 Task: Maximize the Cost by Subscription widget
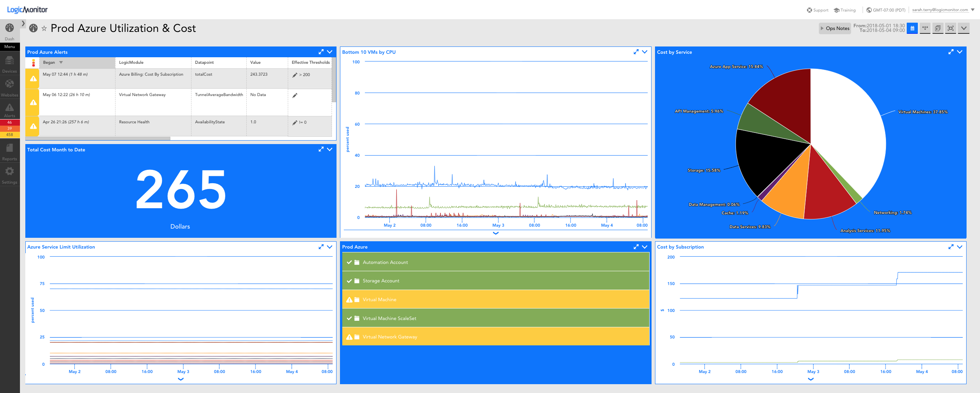coord(951,247)
